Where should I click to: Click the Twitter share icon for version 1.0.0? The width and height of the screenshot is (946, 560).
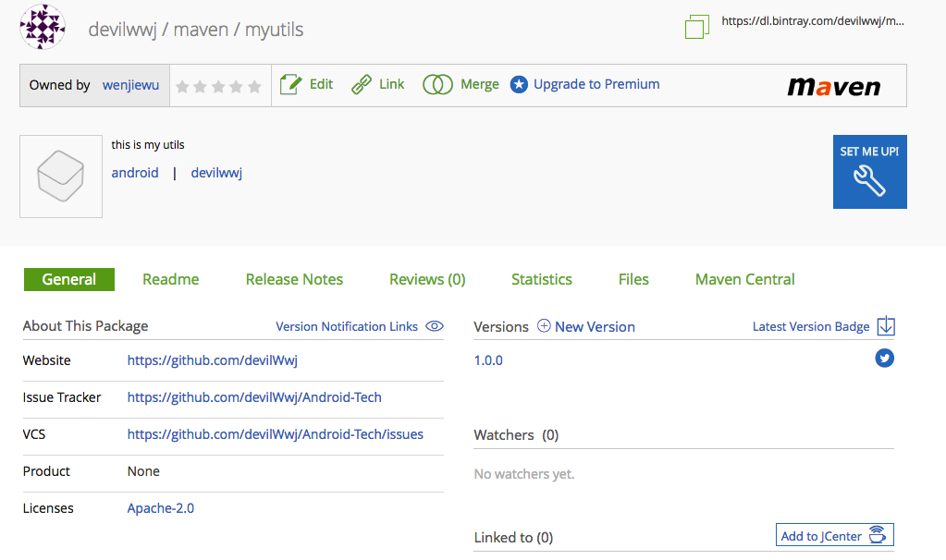click(x=884, y=359)
